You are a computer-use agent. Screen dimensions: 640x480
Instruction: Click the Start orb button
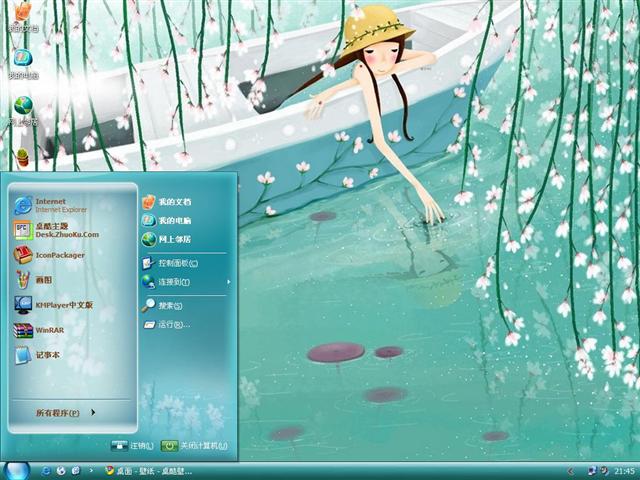coord(16,471)
